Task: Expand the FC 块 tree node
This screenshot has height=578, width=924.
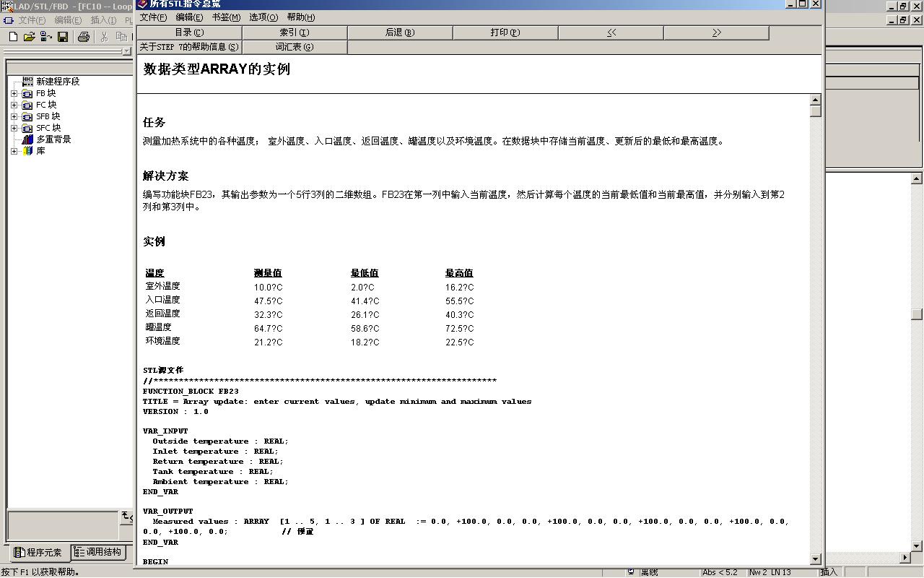Action: pos(14,105)
